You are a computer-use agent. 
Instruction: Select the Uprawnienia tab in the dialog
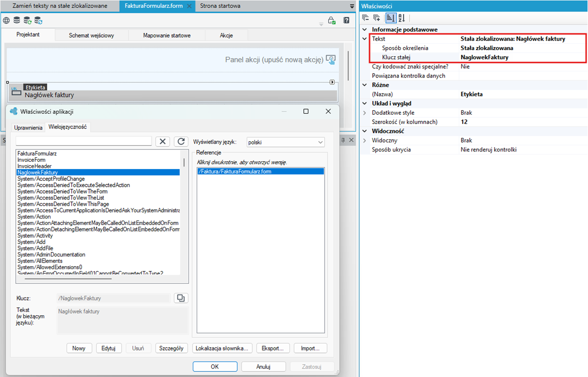(x=28, y=127)
